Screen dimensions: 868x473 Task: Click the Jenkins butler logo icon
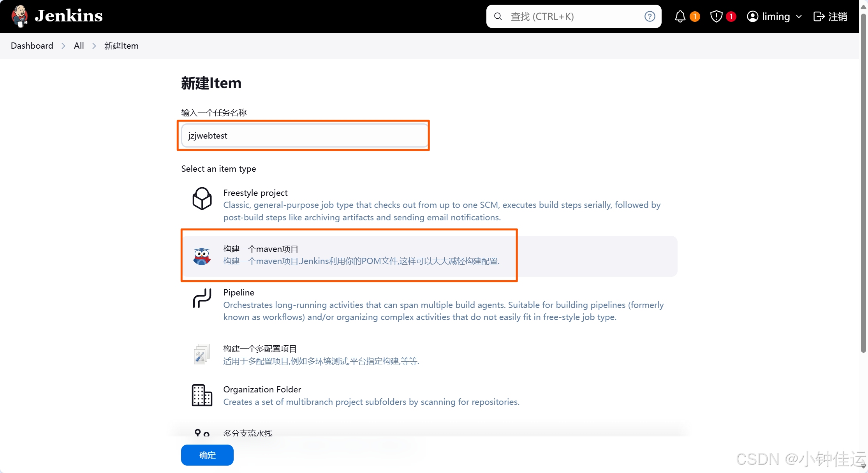pyautogui.click(x=19, y=16)
